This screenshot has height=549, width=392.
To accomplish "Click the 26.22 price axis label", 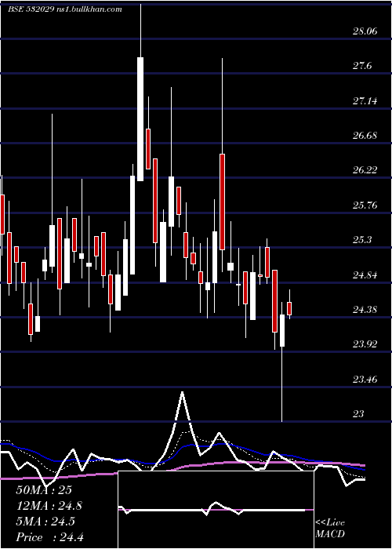I will 365,170.
